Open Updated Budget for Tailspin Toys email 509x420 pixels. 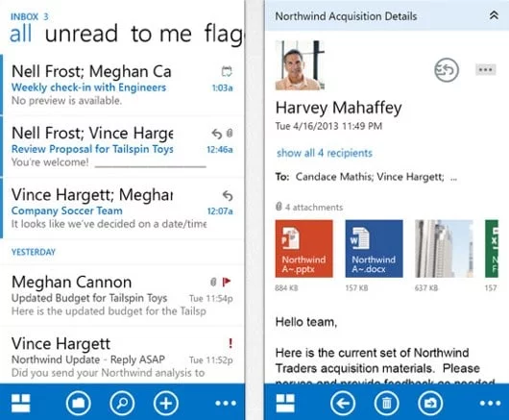(123, 296)
